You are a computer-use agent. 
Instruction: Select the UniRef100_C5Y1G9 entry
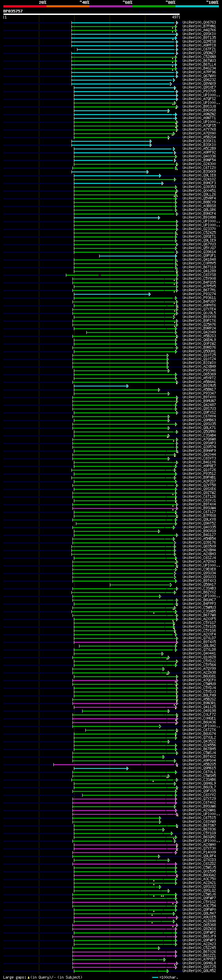(x=199, y=833)
